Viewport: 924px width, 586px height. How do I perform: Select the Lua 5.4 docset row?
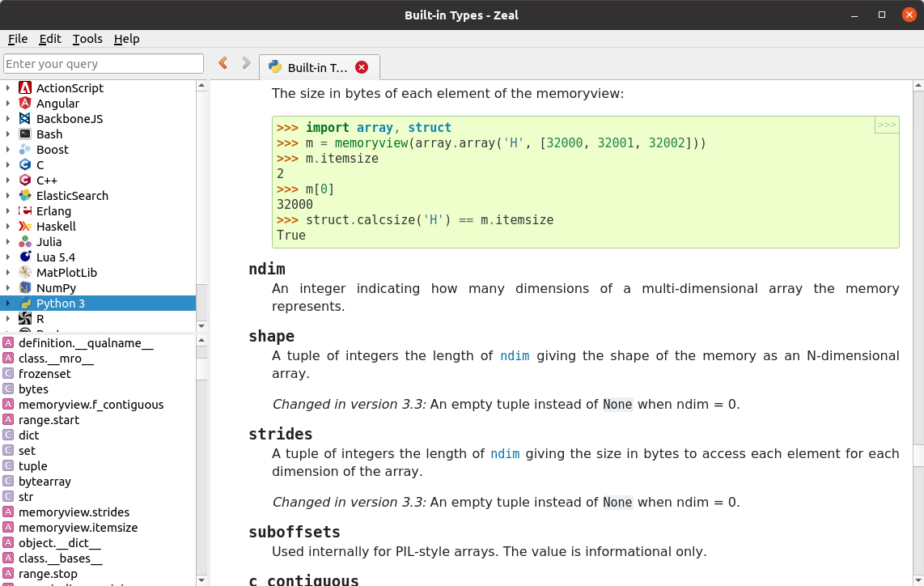click(98, 257)
